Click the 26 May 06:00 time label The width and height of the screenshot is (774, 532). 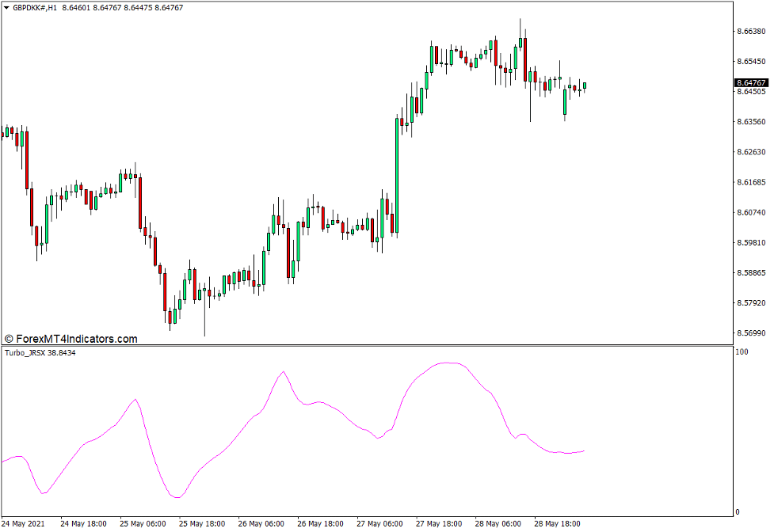[x=261, y=524]
